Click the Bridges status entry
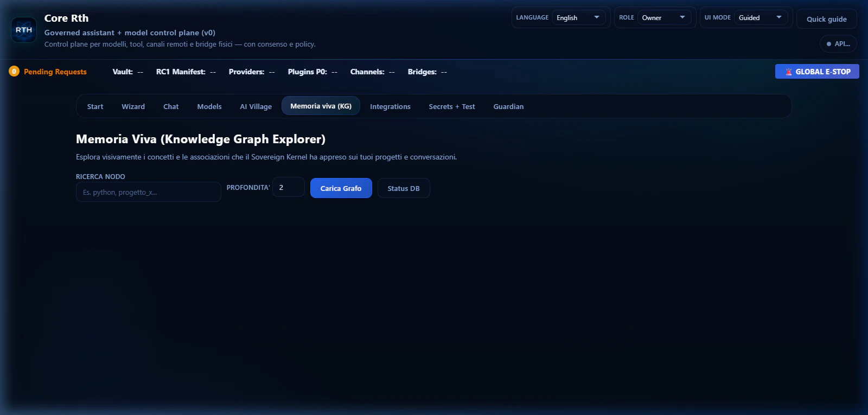 427,72
